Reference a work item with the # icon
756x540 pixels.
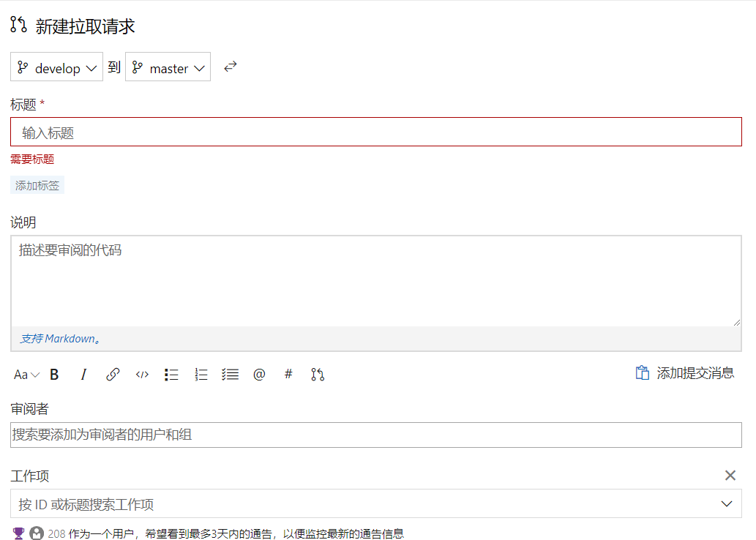pyautogui.click(x=288, y=374)
